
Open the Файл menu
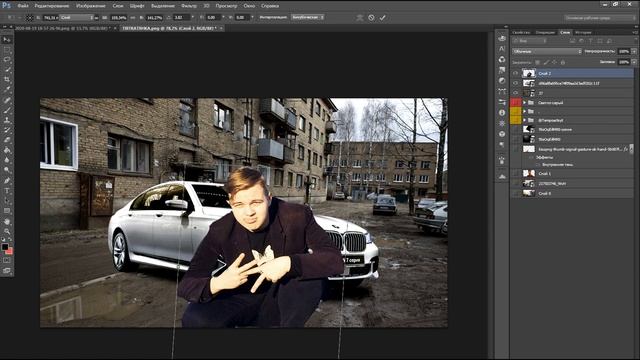[x=23, y=6]
